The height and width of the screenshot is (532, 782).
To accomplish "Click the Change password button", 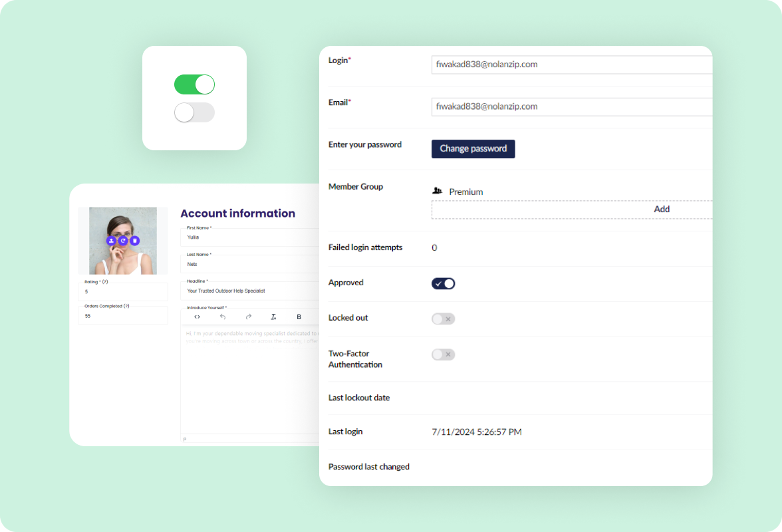I will (x=473, y=149).
